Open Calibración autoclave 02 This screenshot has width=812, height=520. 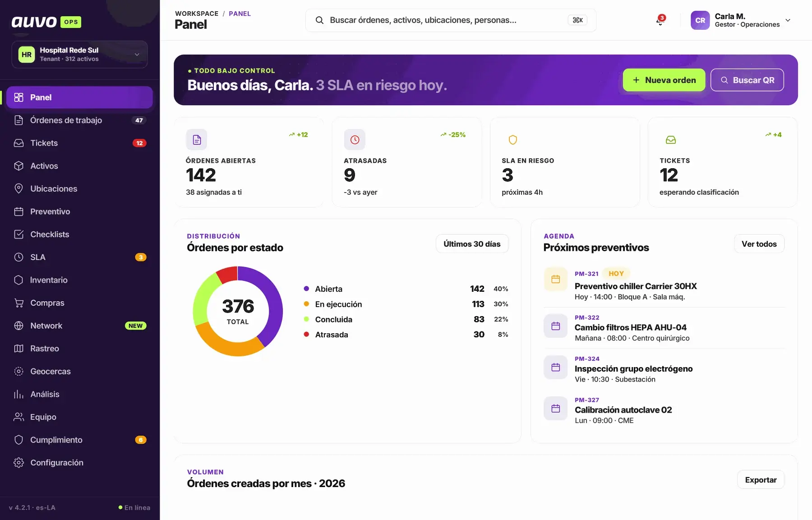tap(623, 410)
